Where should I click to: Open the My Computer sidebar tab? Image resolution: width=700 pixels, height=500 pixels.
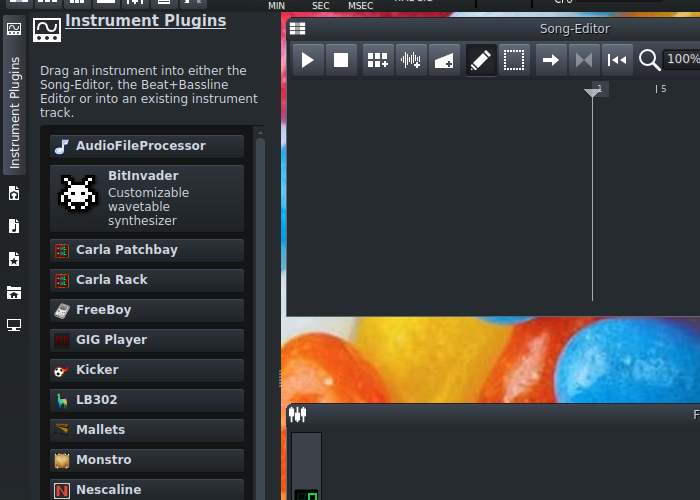coord(14,325)
